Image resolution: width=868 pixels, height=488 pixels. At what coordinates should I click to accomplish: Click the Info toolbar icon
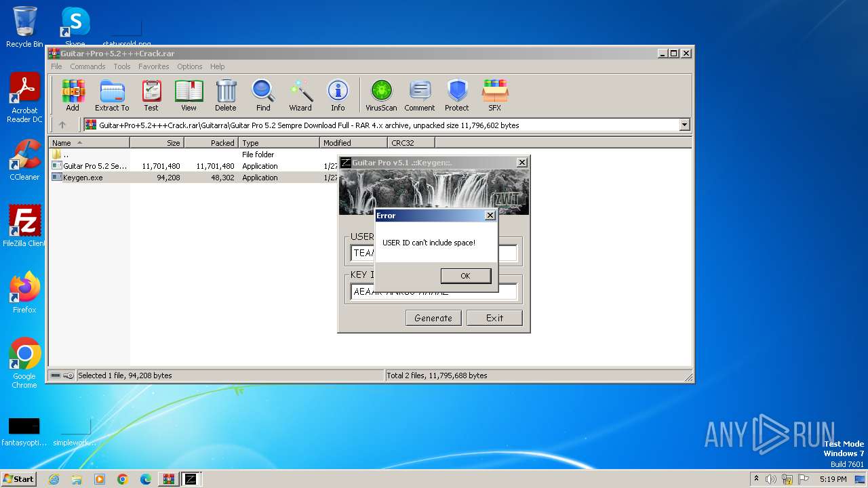click(x=338, y=96)
